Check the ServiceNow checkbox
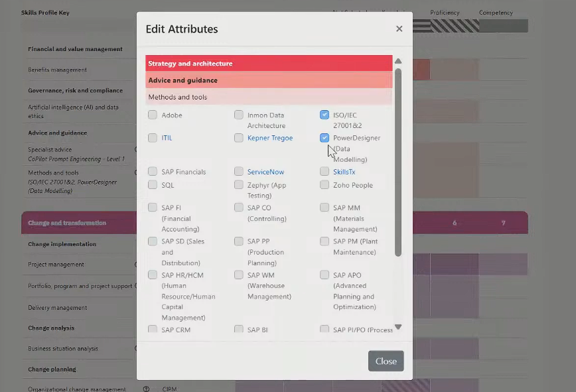 [x=239, y=171]
